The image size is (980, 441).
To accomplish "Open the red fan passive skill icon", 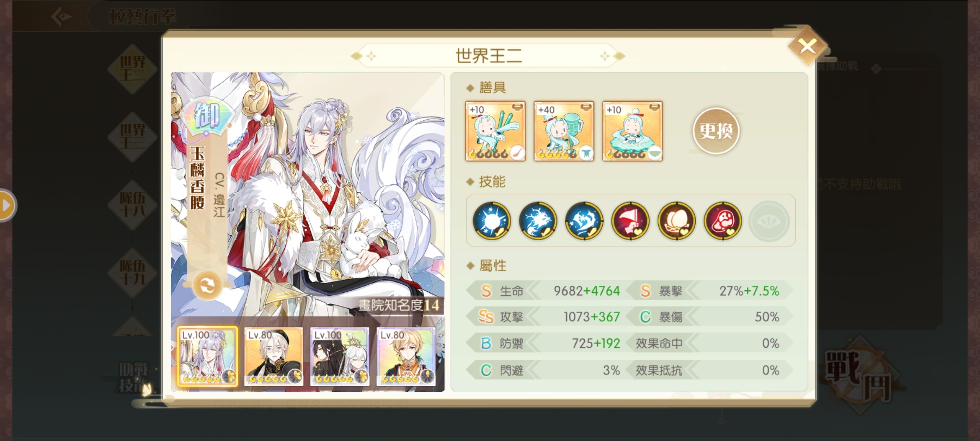I will click(630, 221).
